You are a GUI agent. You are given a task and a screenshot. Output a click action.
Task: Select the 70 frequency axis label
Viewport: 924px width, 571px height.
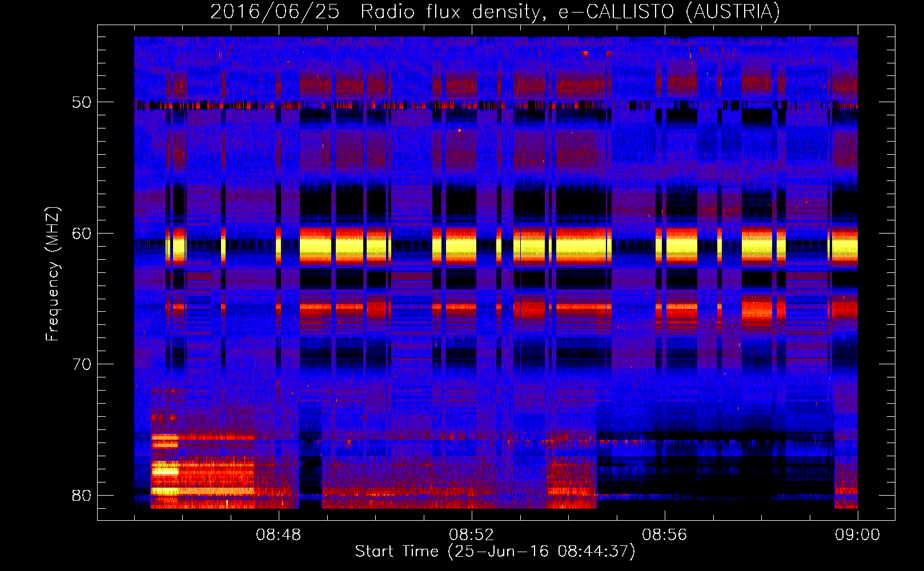coord(82,364)
